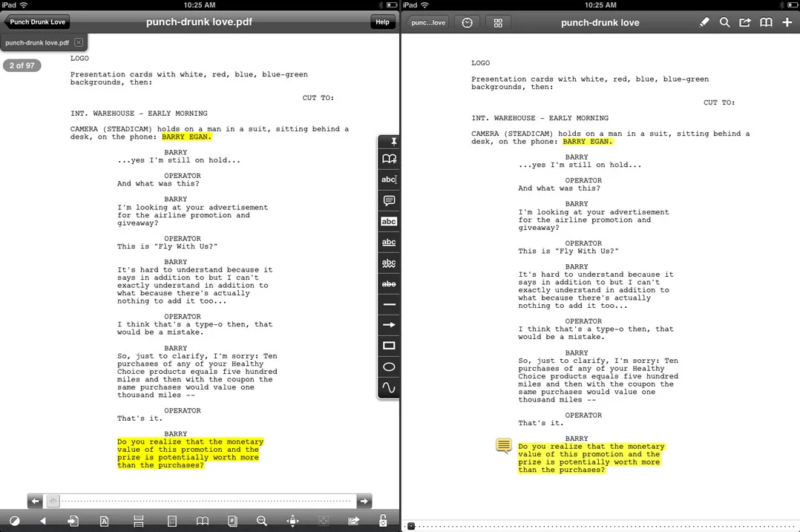Pick the ellipse shape tool
This screenshot has height=532, width=800.
[x=389, y=367]
